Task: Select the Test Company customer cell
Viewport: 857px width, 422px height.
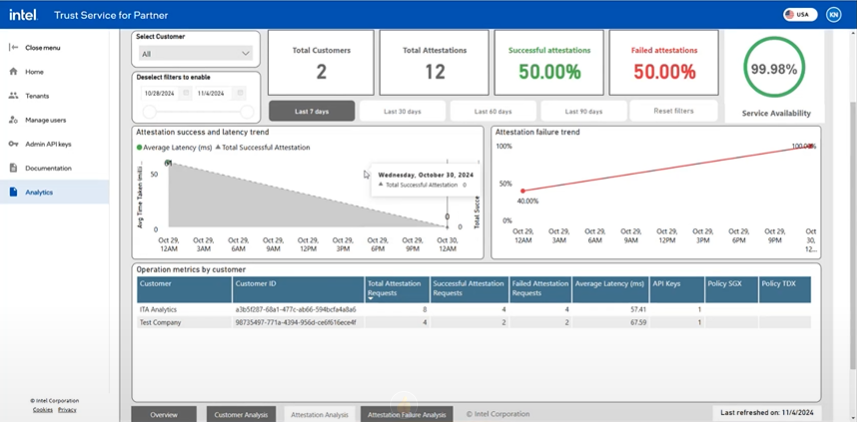Action: [x=184, y=323]
